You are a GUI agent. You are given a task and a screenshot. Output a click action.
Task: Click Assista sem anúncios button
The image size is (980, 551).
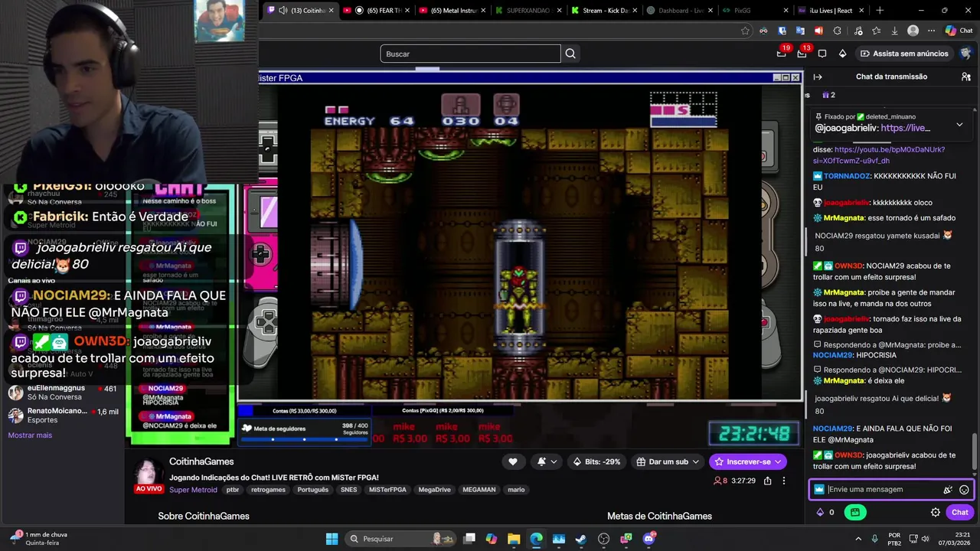[903, 54]
